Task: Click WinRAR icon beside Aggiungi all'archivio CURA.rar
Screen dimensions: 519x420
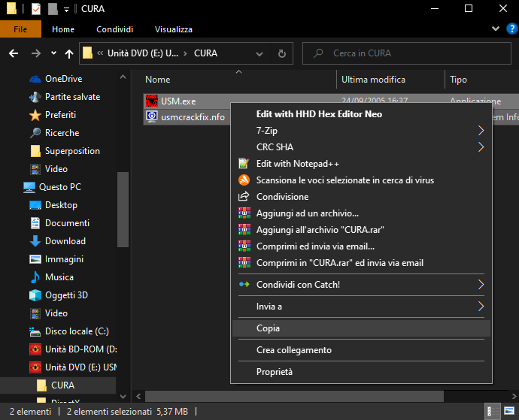Action: point(244,229)
